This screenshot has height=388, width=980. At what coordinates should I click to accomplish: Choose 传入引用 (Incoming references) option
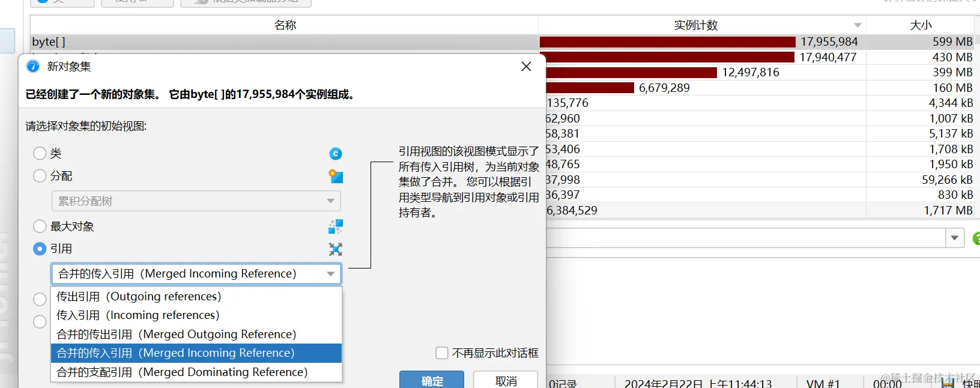[x=196, y=315]
